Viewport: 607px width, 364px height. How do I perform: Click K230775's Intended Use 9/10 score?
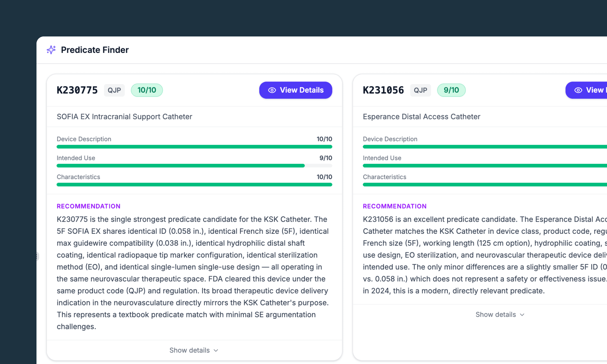(326, 158)
